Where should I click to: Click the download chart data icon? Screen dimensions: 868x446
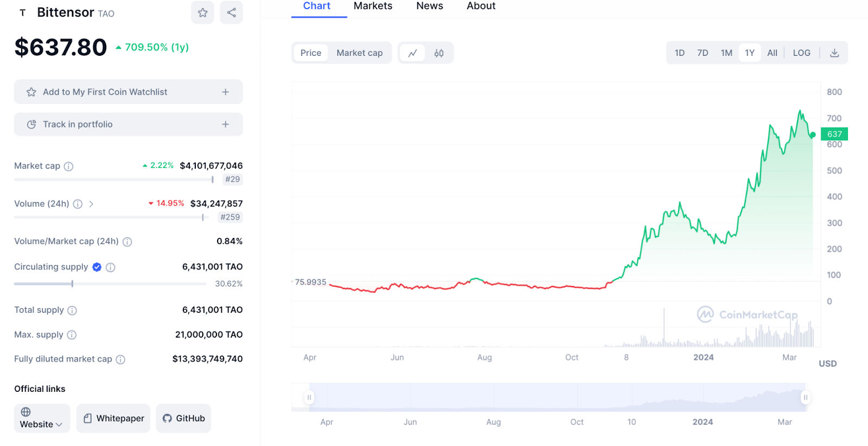point(834,53)
